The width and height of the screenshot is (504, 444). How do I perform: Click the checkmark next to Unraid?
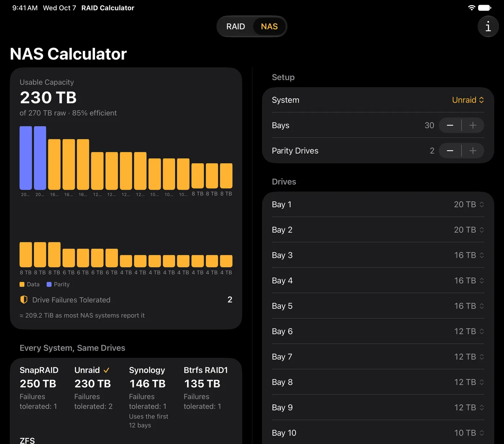[x=106, y=370]
